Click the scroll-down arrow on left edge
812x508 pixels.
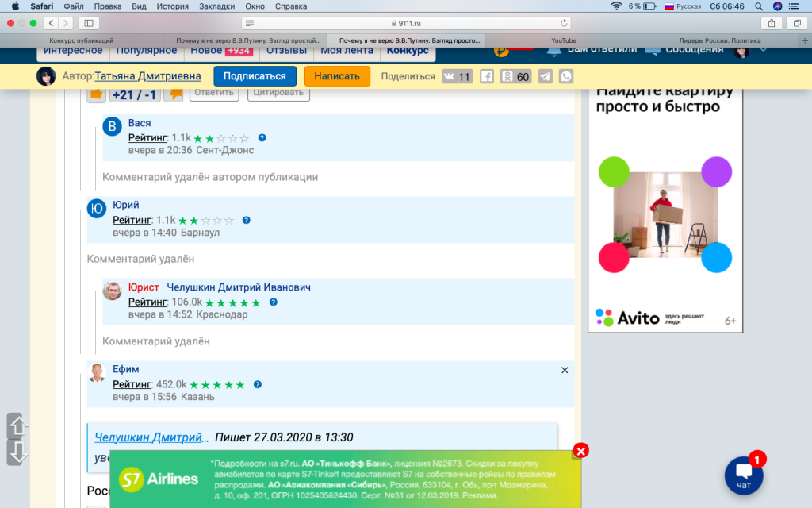(17, 452)
